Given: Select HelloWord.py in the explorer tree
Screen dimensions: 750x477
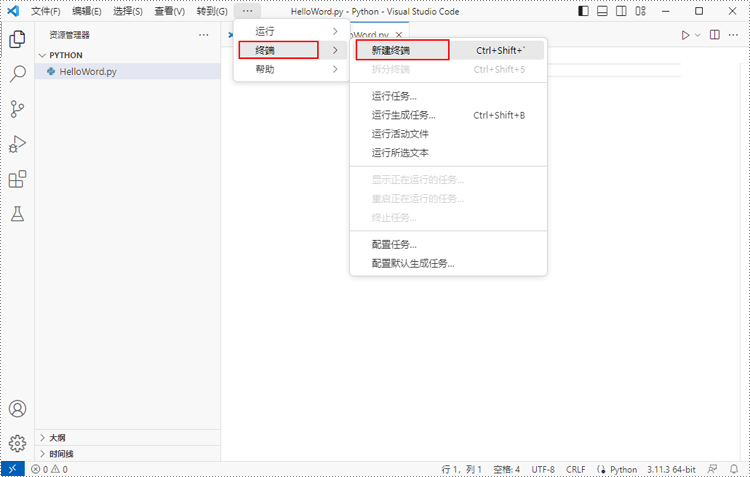Looking at the screenshot, I should [x=128, y=71].
